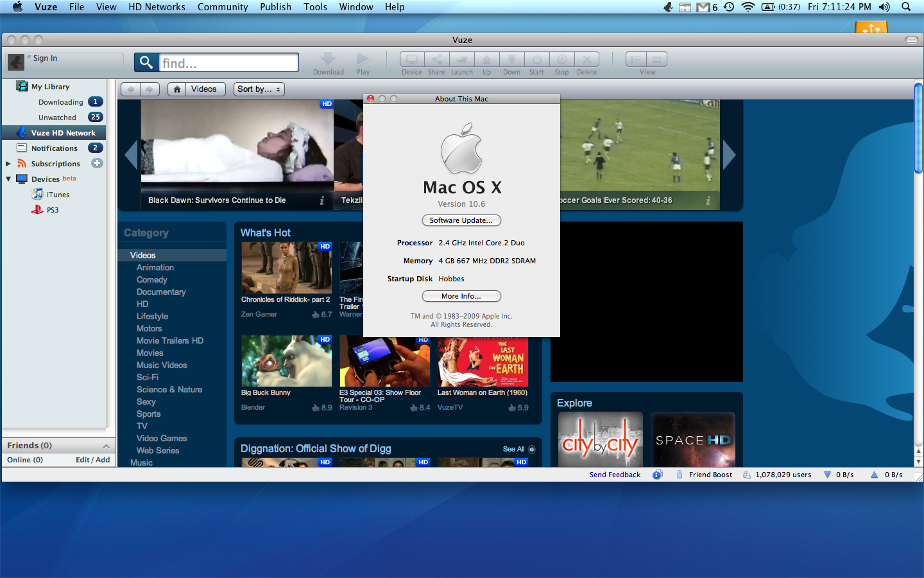Open Last Woman on Earth thumbnail
The height and width of the screenshot is (578, 924).
click(x=483, y=361)
